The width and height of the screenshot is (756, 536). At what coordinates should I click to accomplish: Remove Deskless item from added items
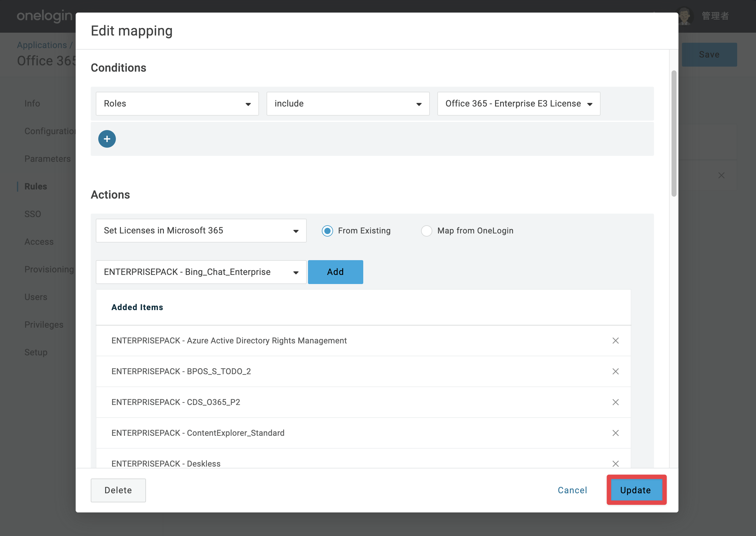615,463
